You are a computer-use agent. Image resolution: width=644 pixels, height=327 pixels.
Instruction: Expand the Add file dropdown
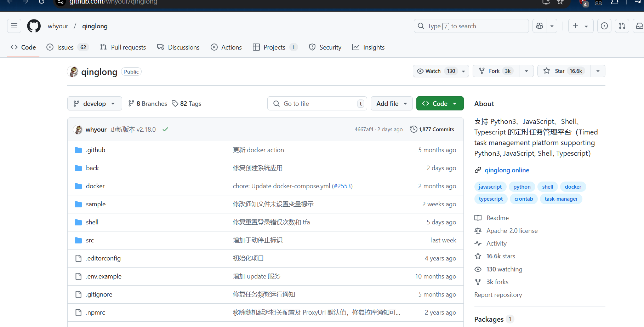coord(392,103)
